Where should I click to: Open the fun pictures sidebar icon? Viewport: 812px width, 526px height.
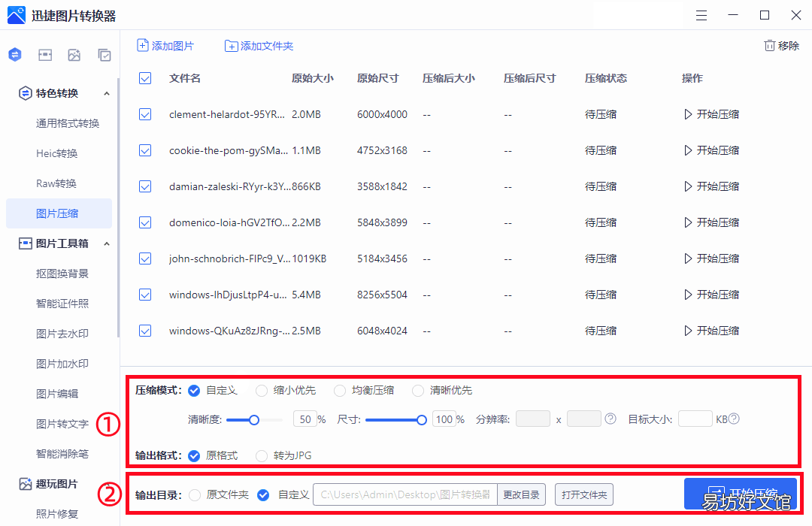(74, 55)
